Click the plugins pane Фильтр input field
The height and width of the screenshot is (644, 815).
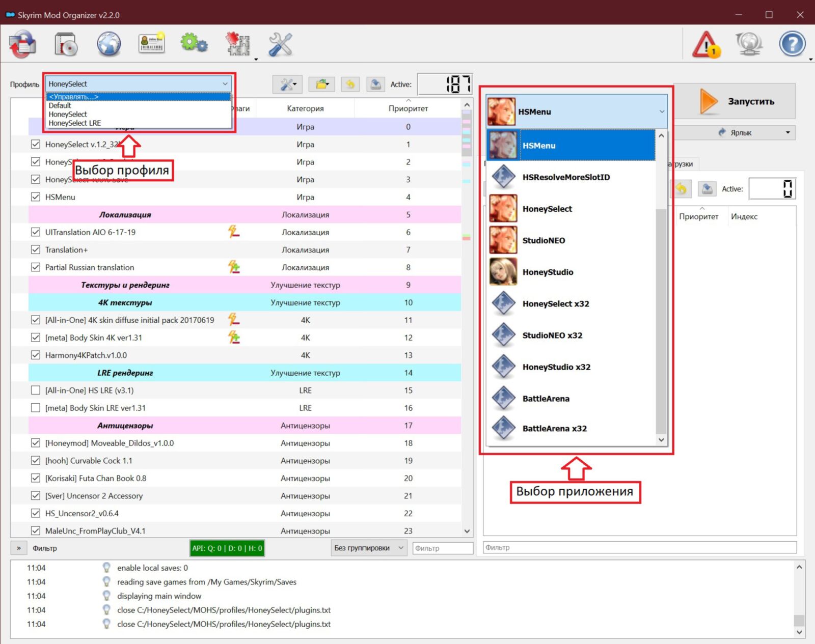click(640, 547)
